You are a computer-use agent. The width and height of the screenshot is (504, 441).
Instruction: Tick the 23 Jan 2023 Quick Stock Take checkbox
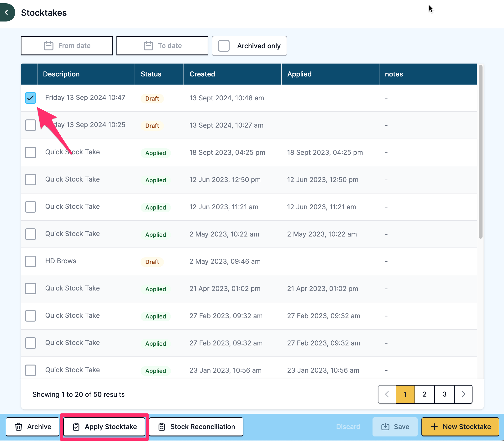(x=31, y=370)
